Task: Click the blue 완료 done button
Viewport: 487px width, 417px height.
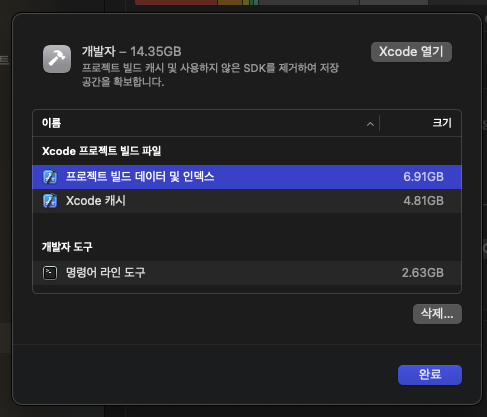Action: tap(430, 375)
